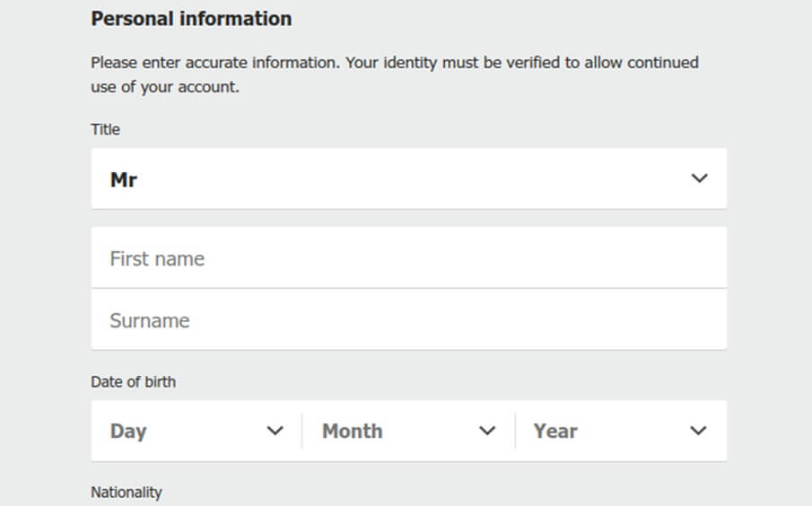This screenshot has width=812, height=506.
Task: Open the Year dropdown for date of birth
Action: [621, 431]
